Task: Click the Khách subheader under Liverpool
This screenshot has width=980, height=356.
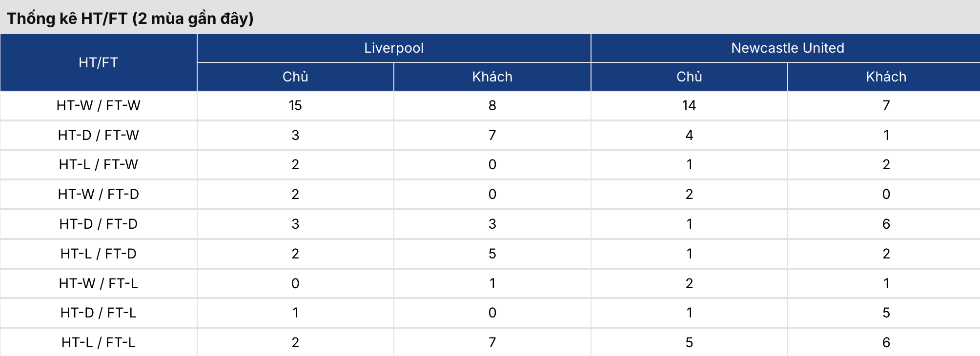Action: pos(492,77)
